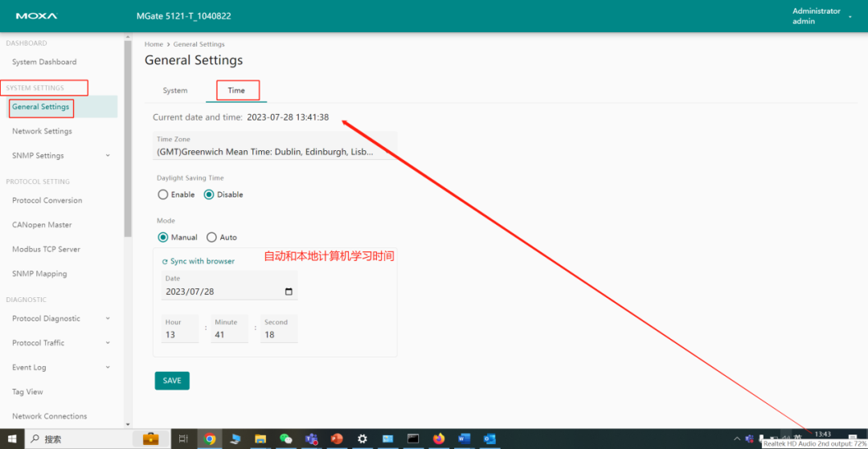868x449 pixels.
Task: Click the briefcase icon in search bar
Action: (150, 439)
